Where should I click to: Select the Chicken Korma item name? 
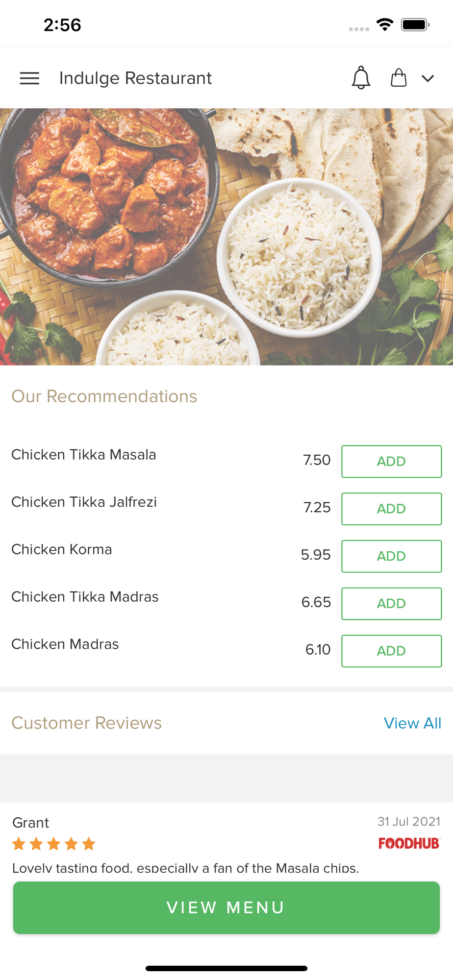coord(62,549)
